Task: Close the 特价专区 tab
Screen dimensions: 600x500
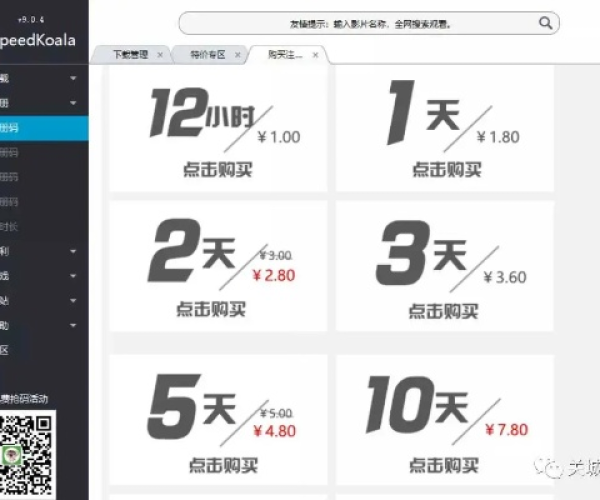Action: coord(238,55)
